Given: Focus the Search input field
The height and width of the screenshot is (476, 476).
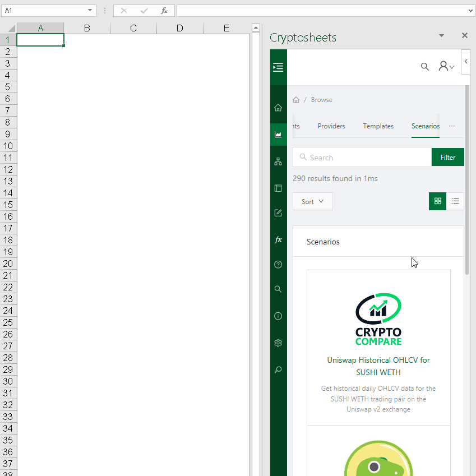Looking at the screenshot, I should (x=362, y=157).
